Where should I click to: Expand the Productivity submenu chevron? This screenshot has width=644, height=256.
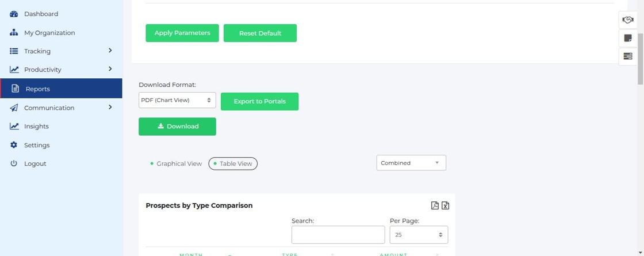point(110,69)
